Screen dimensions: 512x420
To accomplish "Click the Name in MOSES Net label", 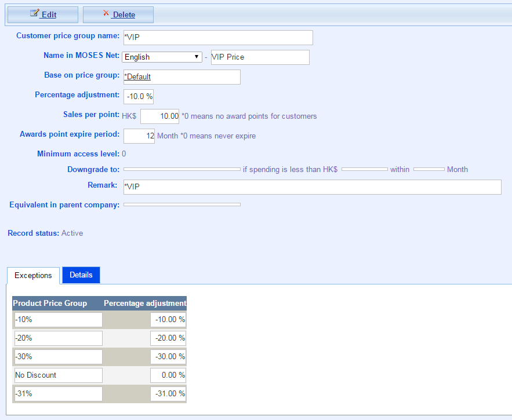I will [82, 56].
